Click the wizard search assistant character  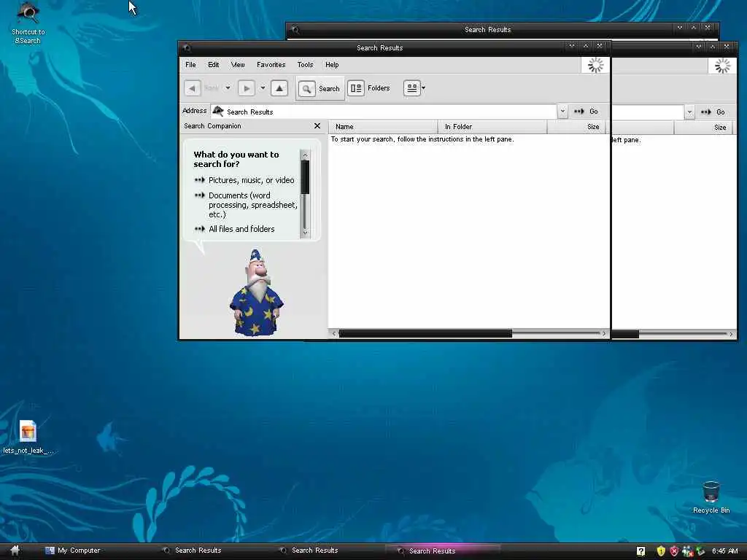click(x=256, y=292)
